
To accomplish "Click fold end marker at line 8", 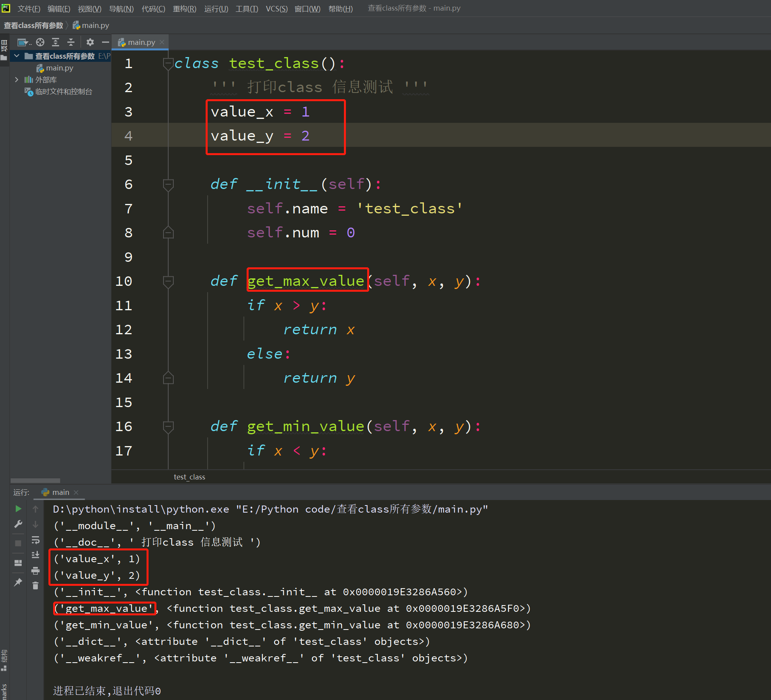I will coord(168,233).
